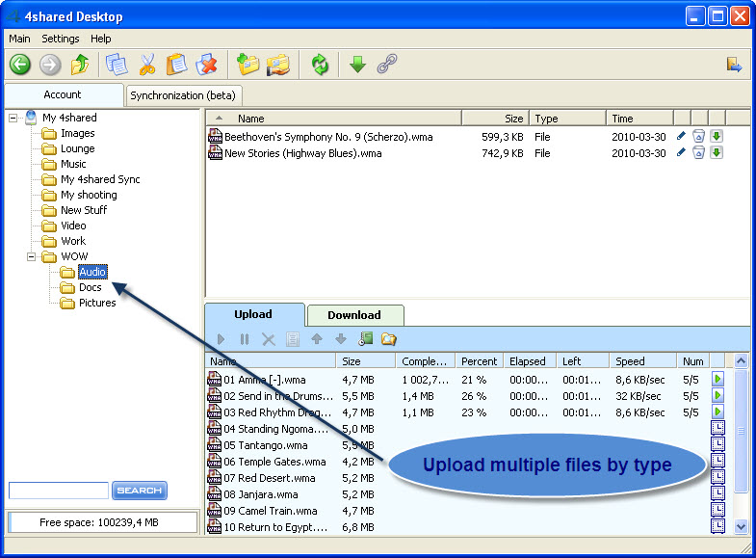Viewport: 756px width, 558px height.
Task: Sort file list by Time column header
Action: click(639, 119)
